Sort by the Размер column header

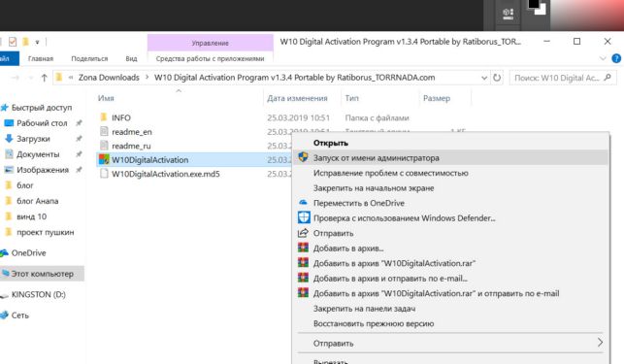(x=437, y=98)
